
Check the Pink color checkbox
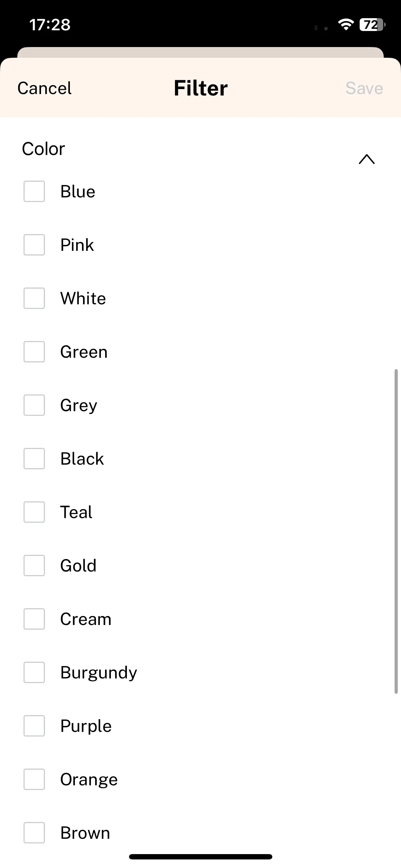click(x=34, y=245)
